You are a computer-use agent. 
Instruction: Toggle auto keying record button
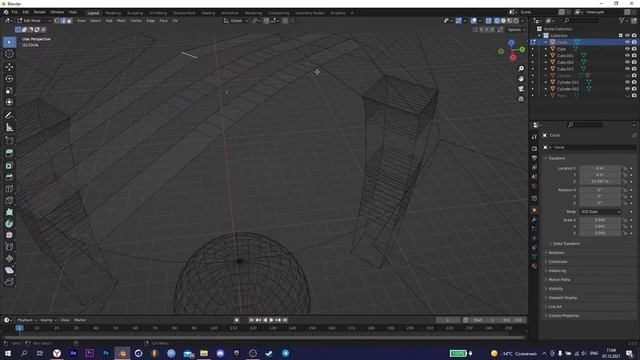pyautogui.click(x=237, y=320)
